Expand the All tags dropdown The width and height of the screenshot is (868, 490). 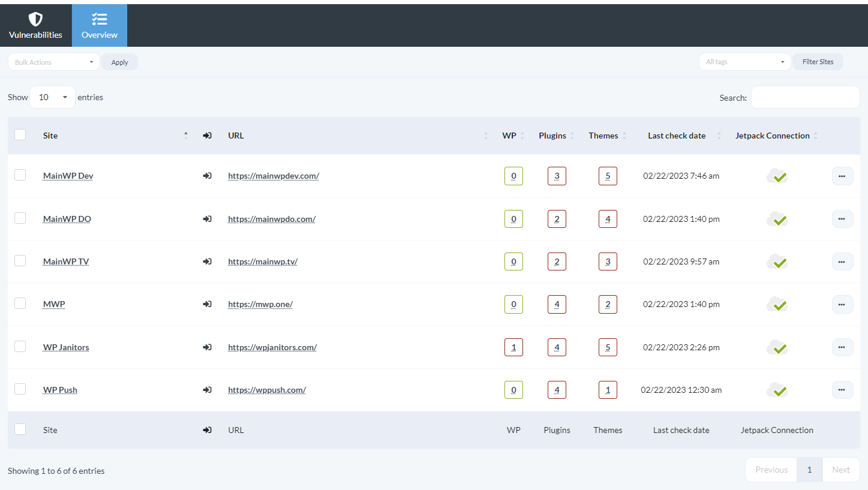coord(744,61)
